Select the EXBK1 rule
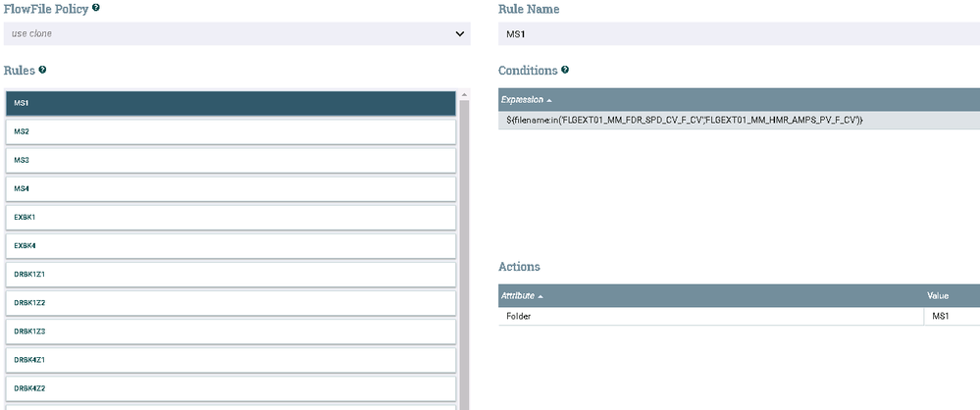Image resolution: width=980 pixels, height=410 pixels. [231, 217]
